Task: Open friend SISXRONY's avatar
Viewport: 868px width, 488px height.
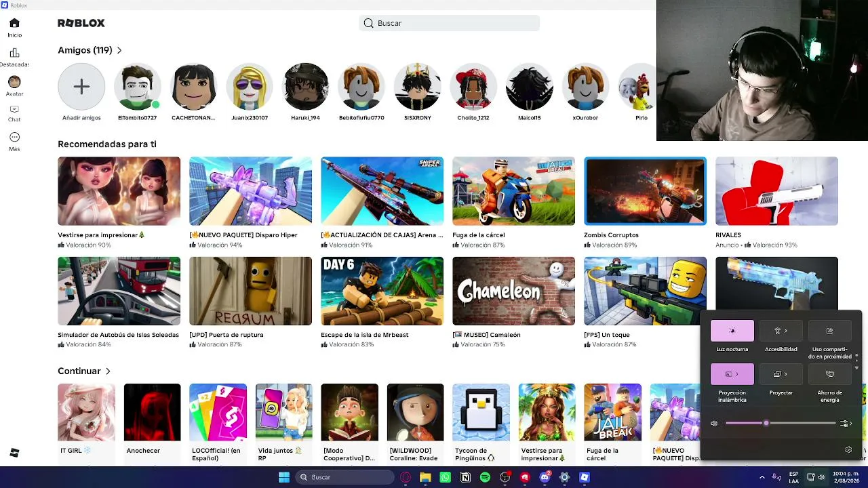Action: click(418, 87)
